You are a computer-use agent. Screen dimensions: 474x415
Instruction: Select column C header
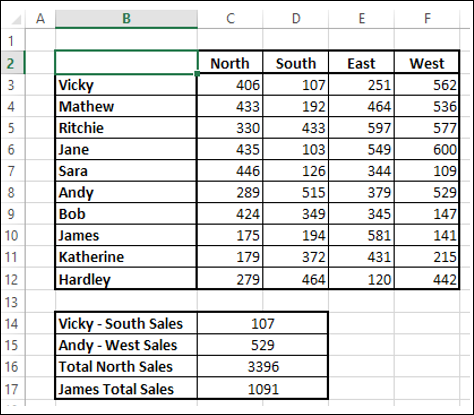pos(230,19)
